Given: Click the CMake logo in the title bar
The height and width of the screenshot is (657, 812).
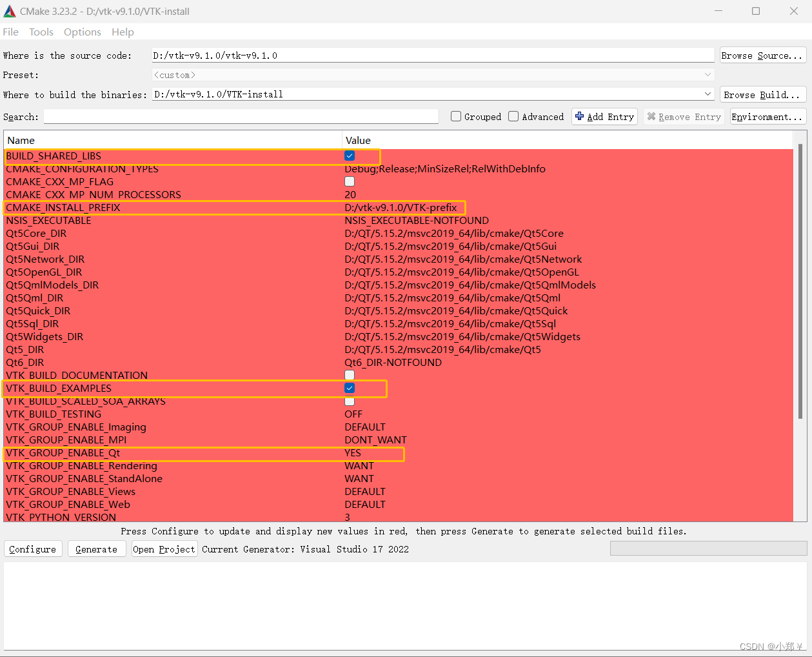Looking at the screenshot, I should (9, 11).
